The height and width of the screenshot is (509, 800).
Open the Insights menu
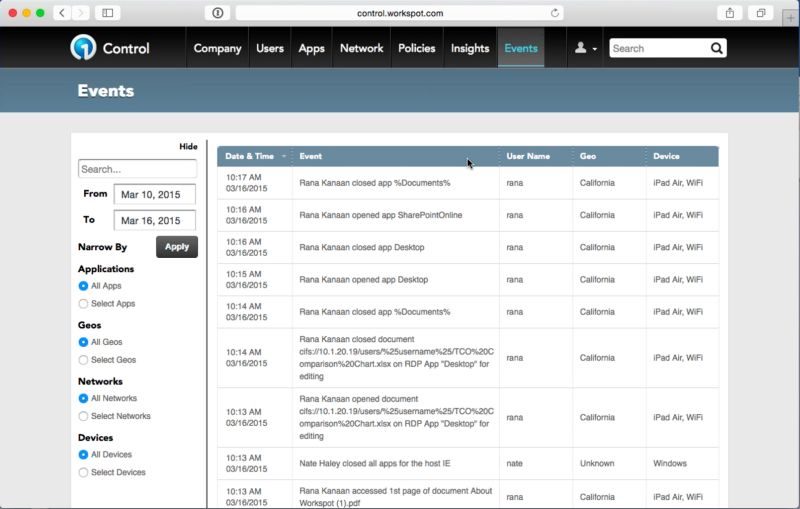click(x=470, y=48)
